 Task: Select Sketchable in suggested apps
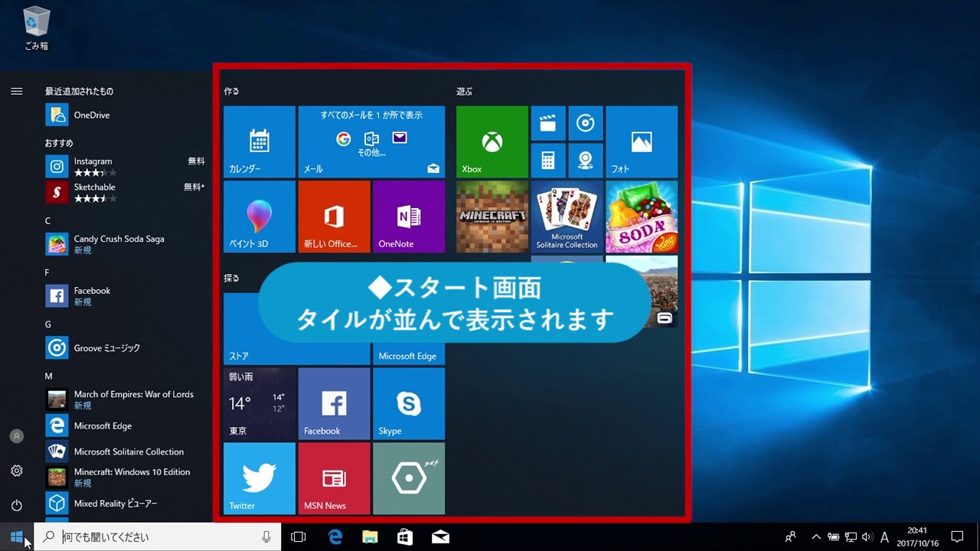pos(125,192)
